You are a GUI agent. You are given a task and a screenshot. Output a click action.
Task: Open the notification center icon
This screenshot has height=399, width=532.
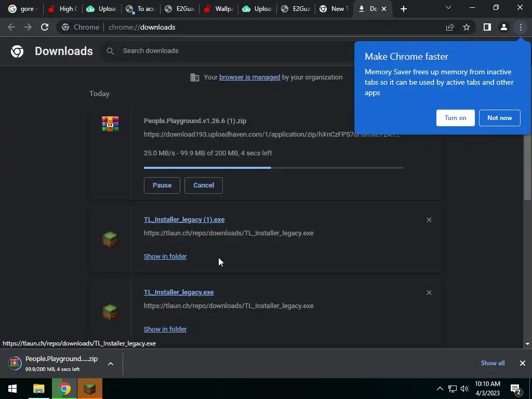pos(516,389)
